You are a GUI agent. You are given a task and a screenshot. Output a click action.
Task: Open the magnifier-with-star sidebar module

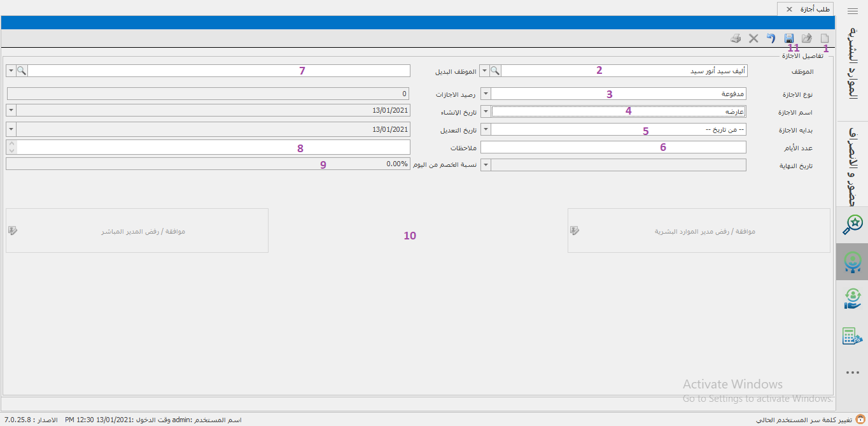click(852, 224)
